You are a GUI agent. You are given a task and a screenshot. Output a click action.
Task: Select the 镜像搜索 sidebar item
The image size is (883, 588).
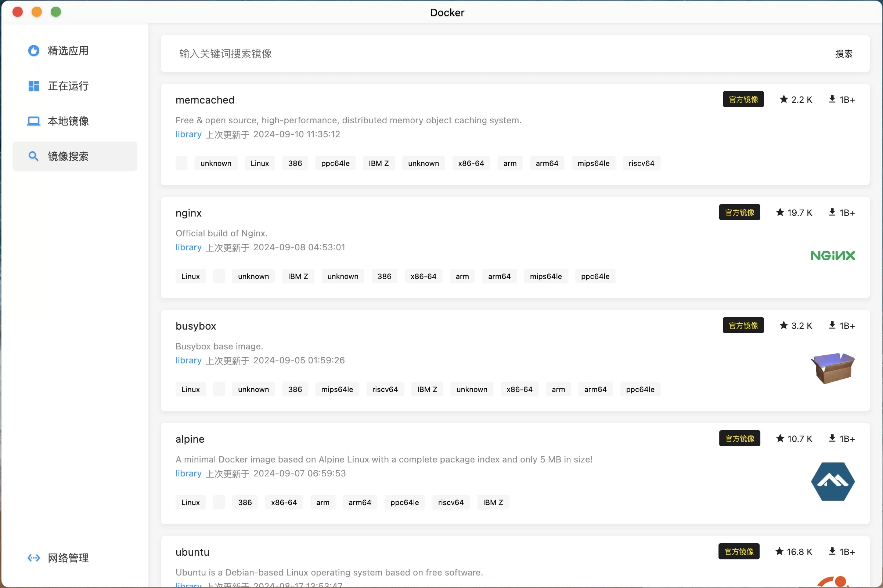pos(75,156)
